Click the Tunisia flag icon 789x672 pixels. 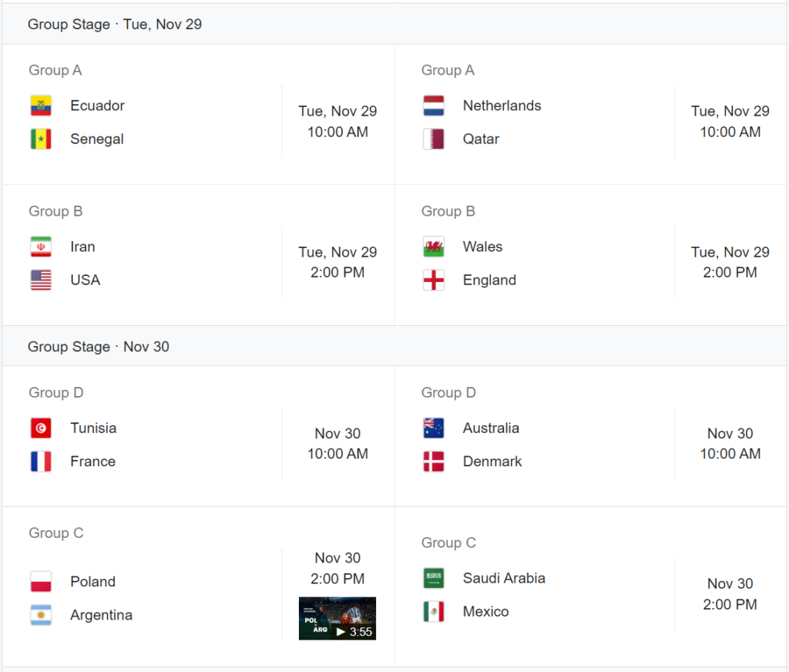tap(41, 428)
